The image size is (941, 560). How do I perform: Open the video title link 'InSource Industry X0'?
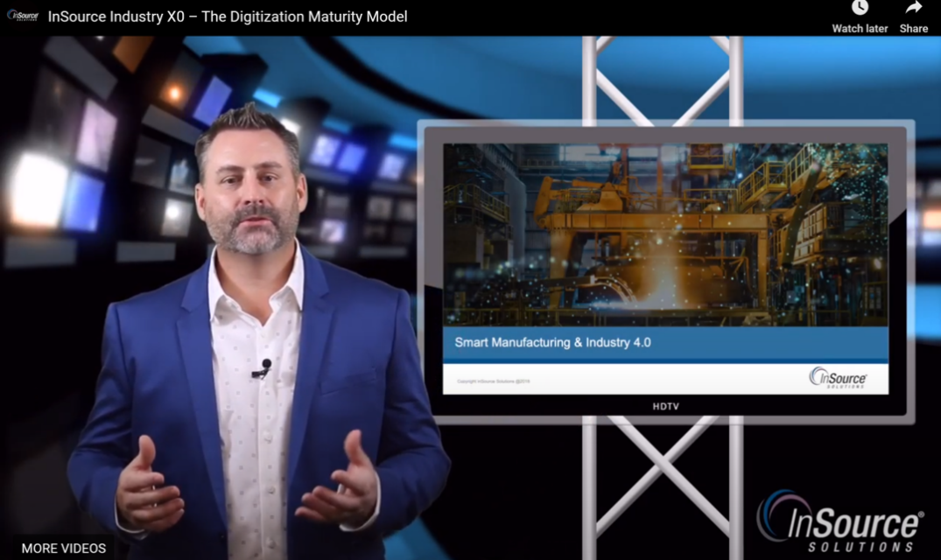point(228,17)
